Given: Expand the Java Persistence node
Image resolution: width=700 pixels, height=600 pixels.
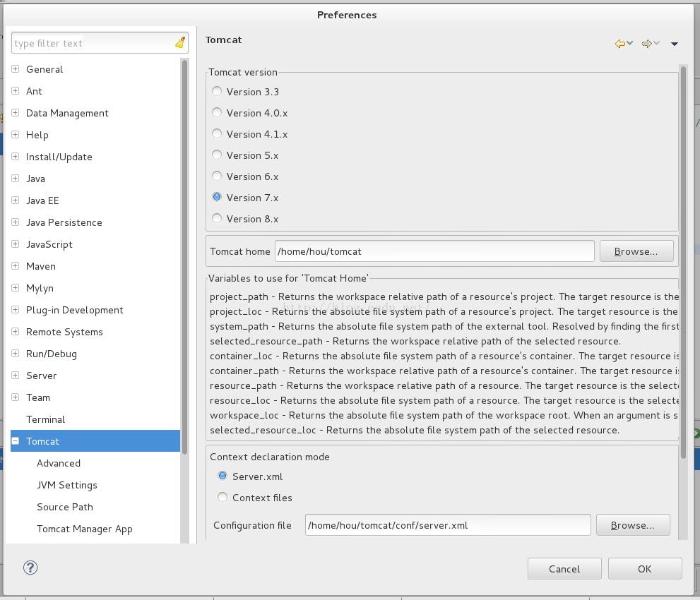Looking at the screenshot, I should (x=15, y=222).
